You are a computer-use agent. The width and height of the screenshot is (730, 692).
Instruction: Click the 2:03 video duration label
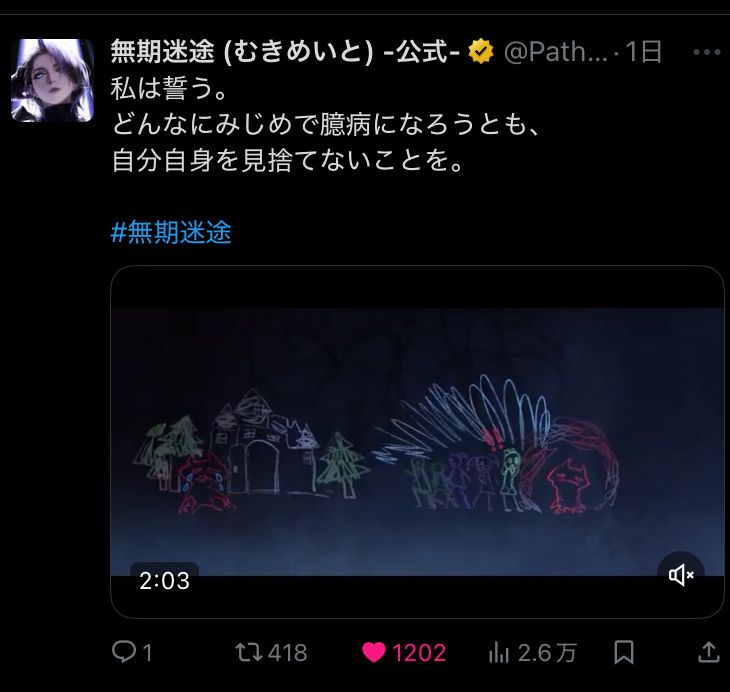pyautogui.click(x=164, y=581)
